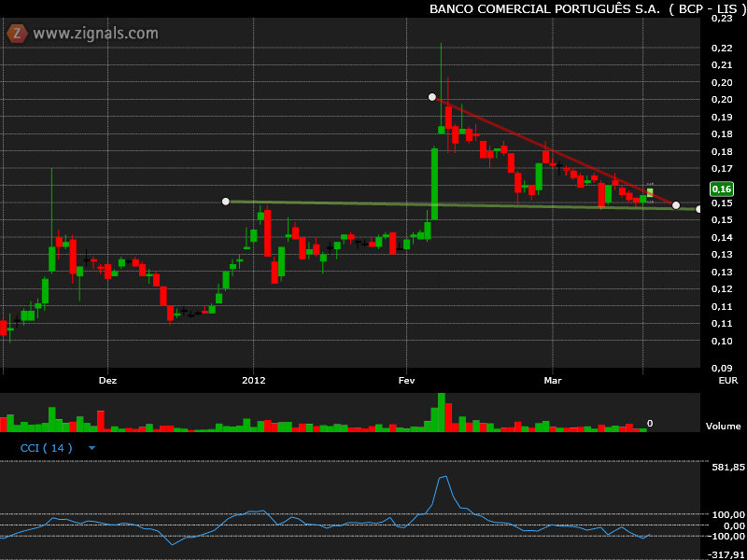Click the -100,00 CCI scale value
The image size is (747, 560).
726,536
